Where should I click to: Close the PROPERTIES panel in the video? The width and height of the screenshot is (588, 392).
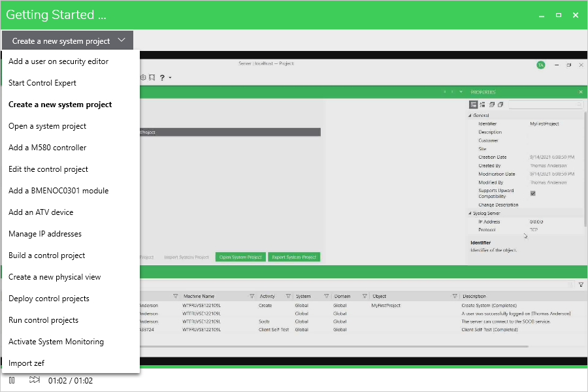point(581,92)
